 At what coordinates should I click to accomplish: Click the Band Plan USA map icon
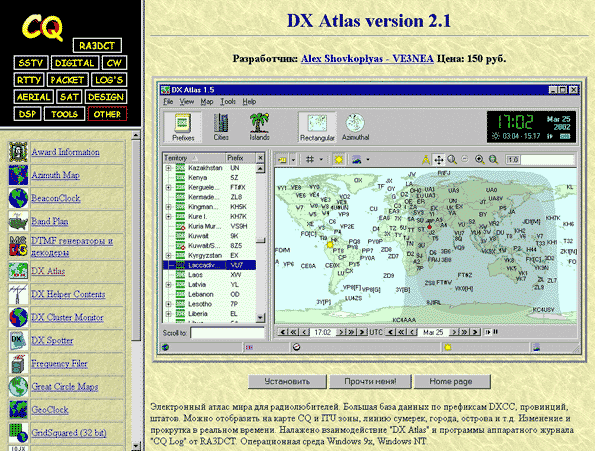pos(18,221)
